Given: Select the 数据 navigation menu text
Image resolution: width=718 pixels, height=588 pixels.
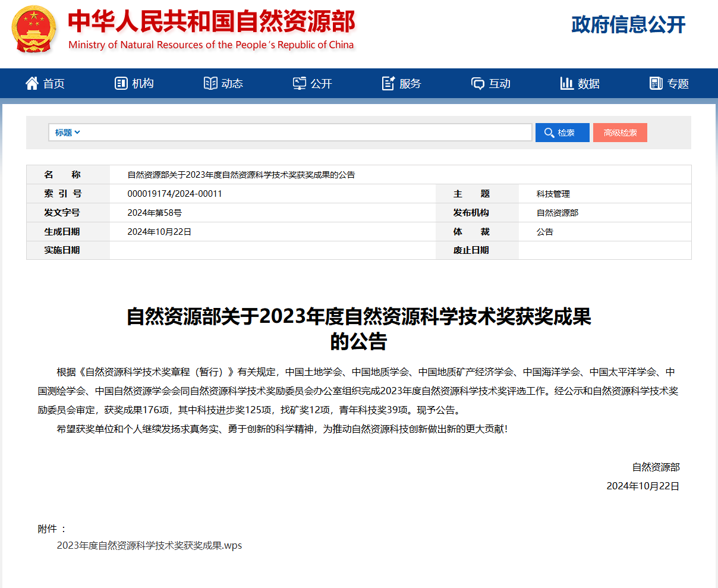Looking at the screenshot, I should pyautogui.click(x=588, y=84).
